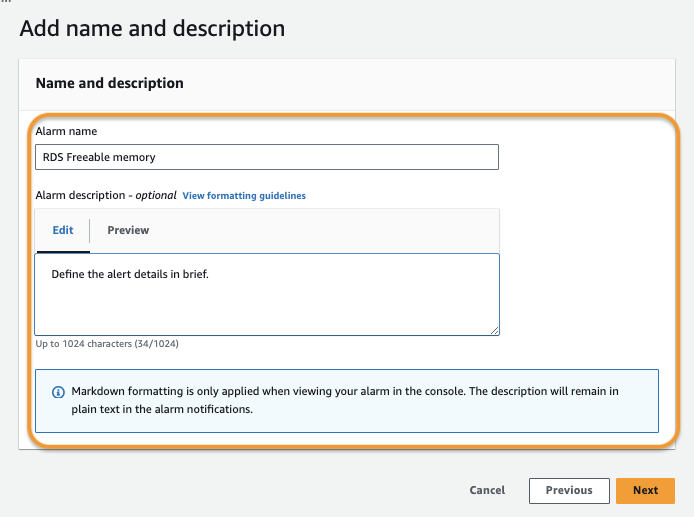The height and width of the screenshot is (517, 694).
Task: Click the 'Up to 1024 characters (34/1024)' text
Action: (107, 344)
